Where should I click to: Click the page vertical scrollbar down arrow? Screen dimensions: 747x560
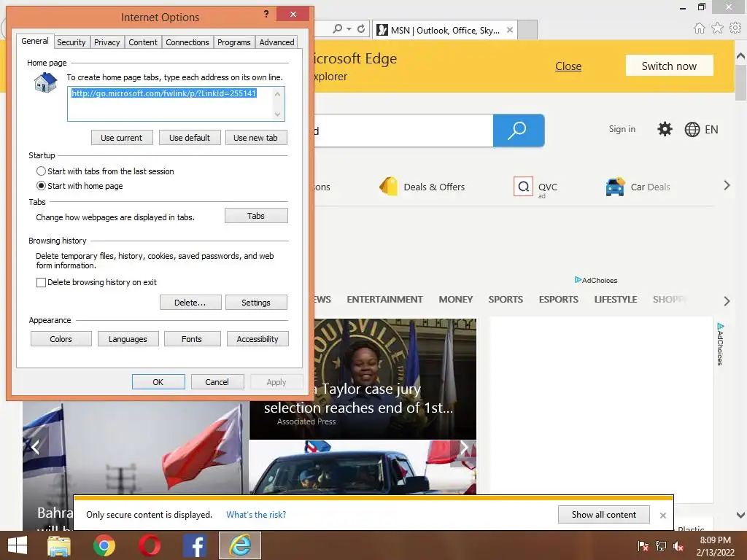click(x=741, y=515)
